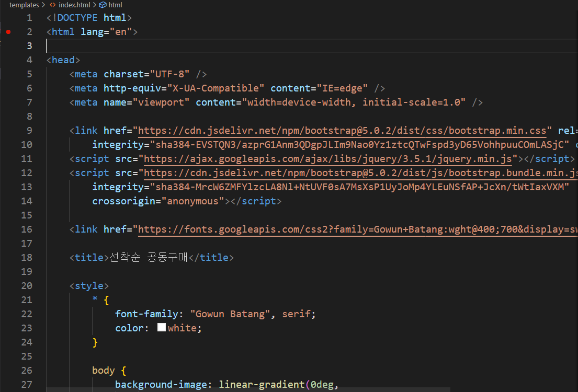Click the style tag on line 20
The height and width of the screenshot is (392, 578).
click(89, 286)
